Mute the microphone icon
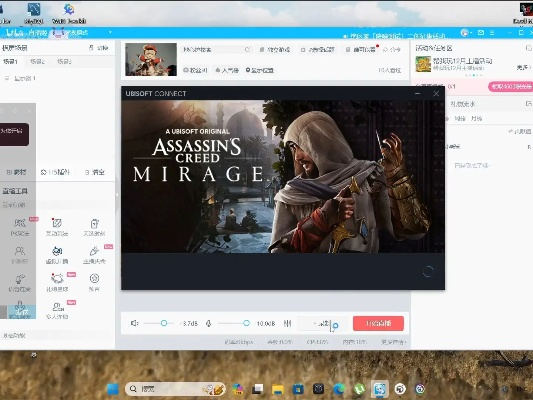Screen dimensions: 533x400 pyautogui.click(x=209, y=323)
